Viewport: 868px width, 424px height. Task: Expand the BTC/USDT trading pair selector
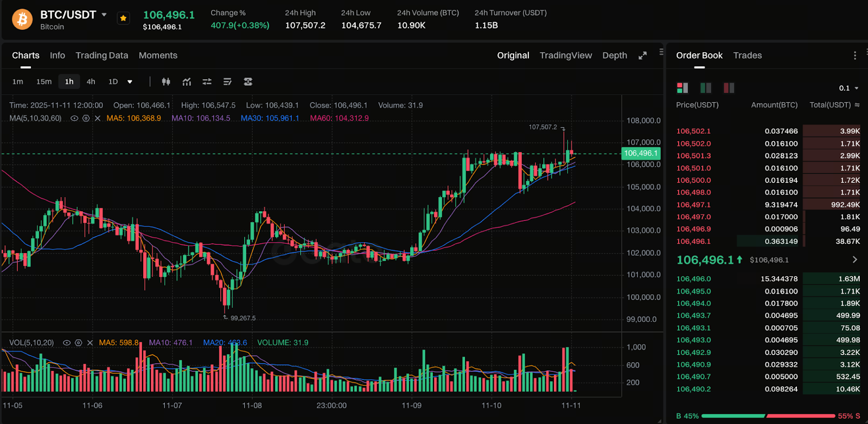tap(104, 15)
